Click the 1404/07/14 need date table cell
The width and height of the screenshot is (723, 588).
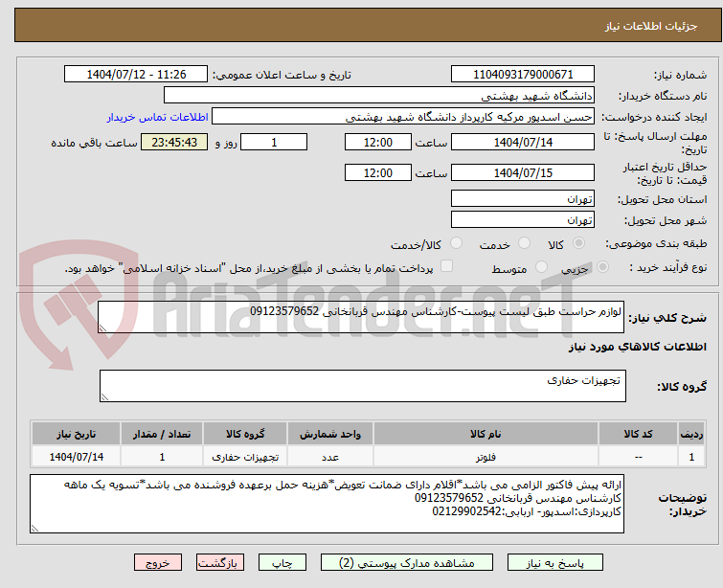[x=76, y=457]
